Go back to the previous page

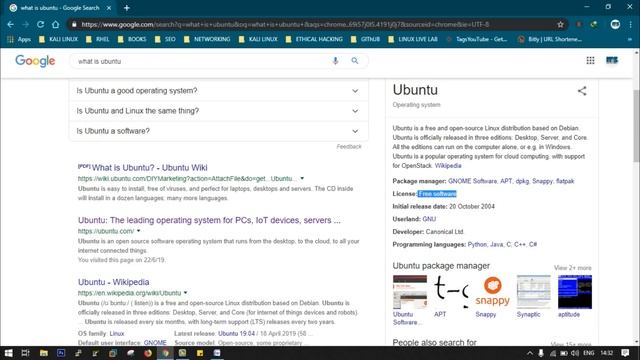(x=11, y=24)
